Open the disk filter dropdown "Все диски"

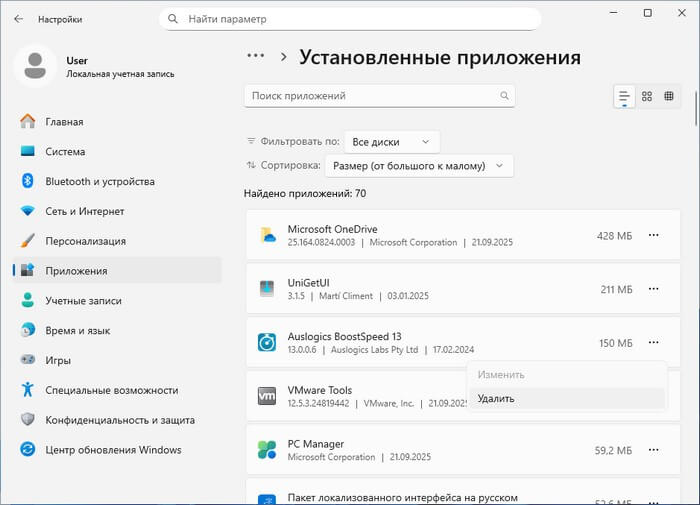tap(391, 142)
